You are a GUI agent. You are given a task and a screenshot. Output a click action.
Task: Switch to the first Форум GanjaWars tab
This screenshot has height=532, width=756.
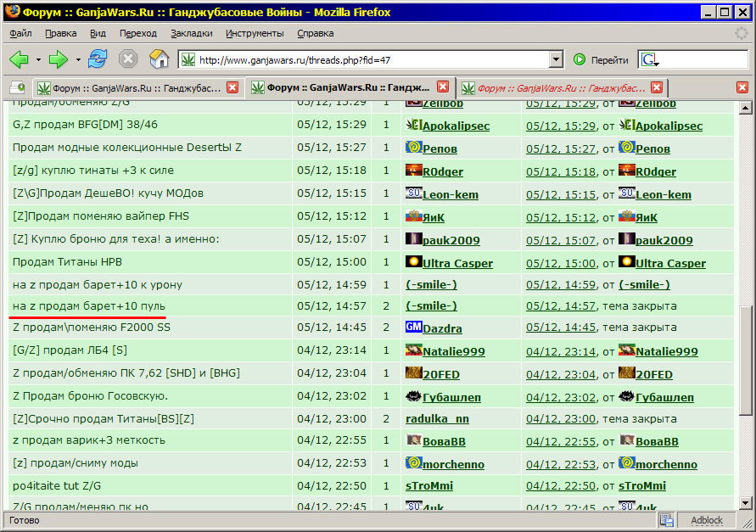coord(137,88)
